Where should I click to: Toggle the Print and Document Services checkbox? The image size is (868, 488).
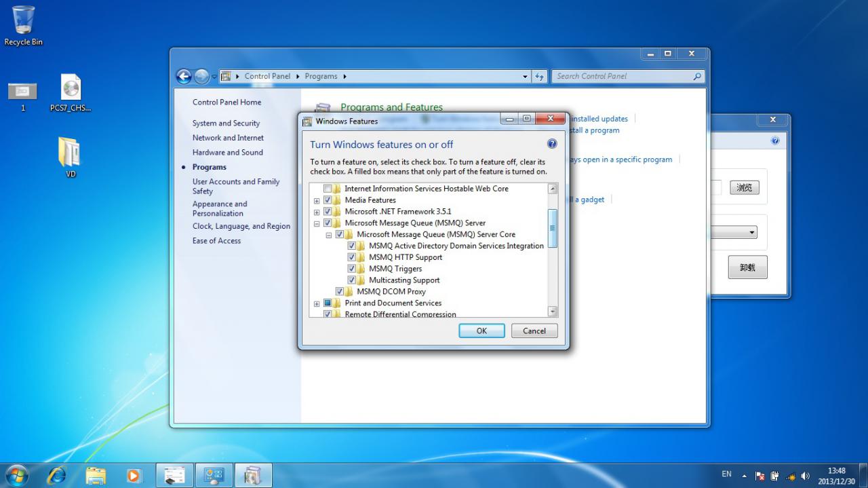(x=328, y=303)
